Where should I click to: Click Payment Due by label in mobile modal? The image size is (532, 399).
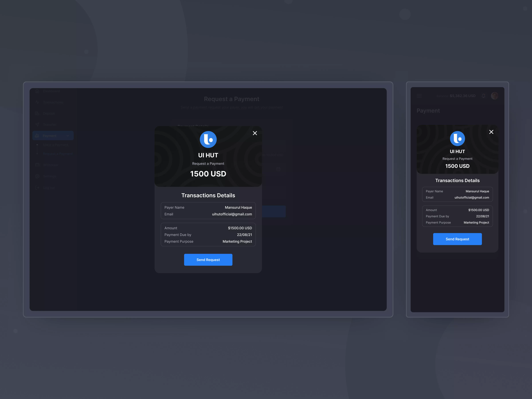click(x=437, y=216)
